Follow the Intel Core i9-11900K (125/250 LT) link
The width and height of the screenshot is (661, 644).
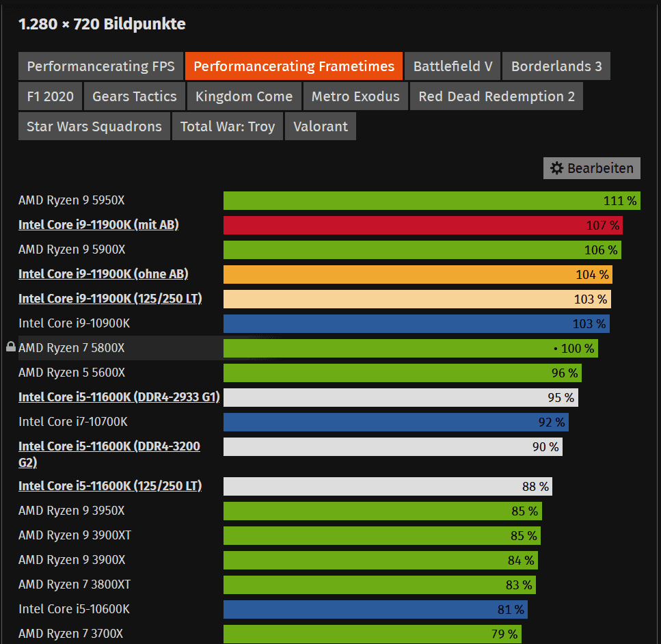click(110, 299)
